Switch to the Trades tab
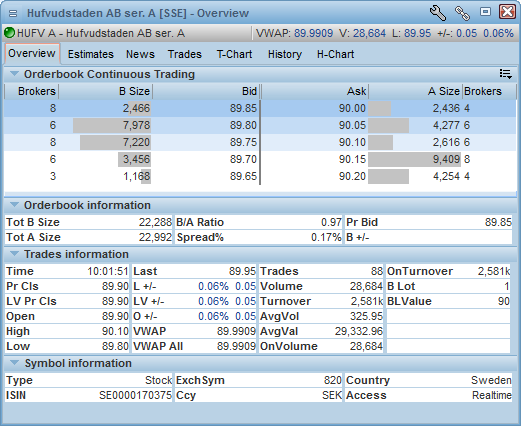 pos(185,54)
